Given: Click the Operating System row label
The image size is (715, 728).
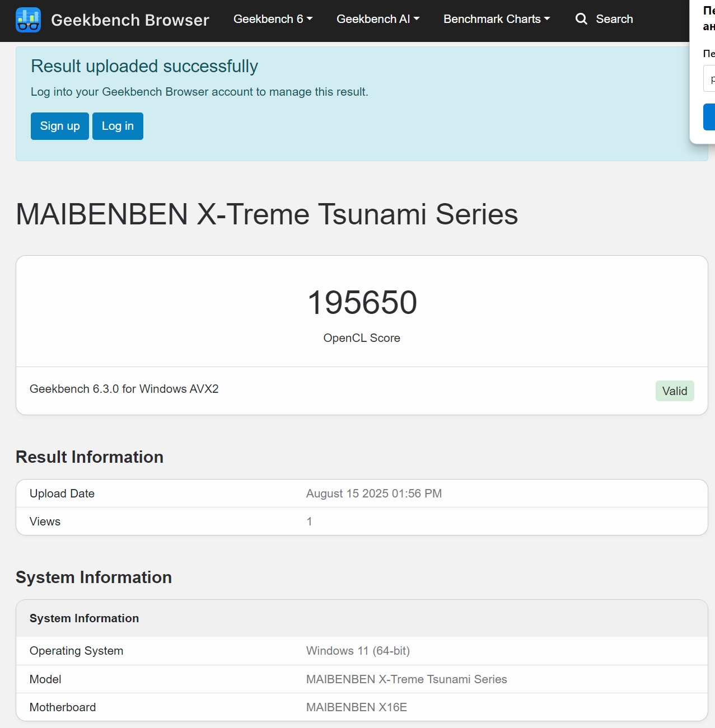Looking at the screenshot, I should pyautogui.click(x=77, y=651).
